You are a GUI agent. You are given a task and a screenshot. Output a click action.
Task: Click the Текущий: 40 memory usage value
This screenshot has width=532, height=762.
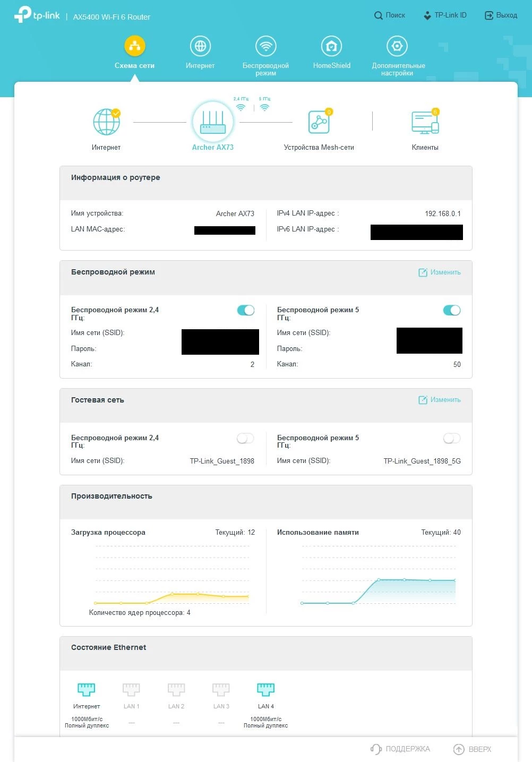(x=441, y=532)
